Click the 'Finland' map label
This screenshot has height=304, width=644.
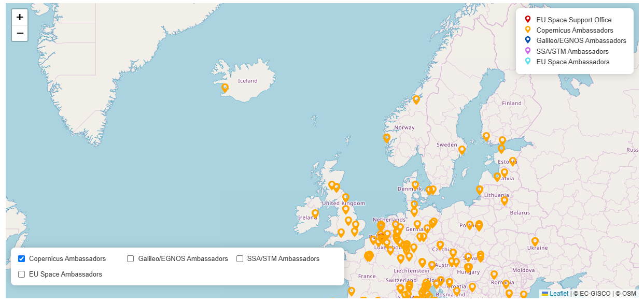click(x=512, y=103)
